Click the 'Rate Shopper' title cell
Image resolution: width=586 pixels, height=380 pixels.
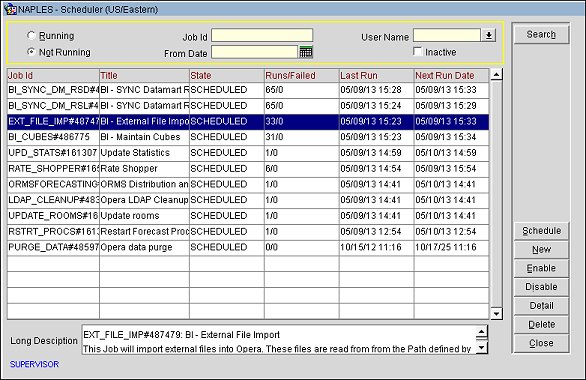(144, 169)
